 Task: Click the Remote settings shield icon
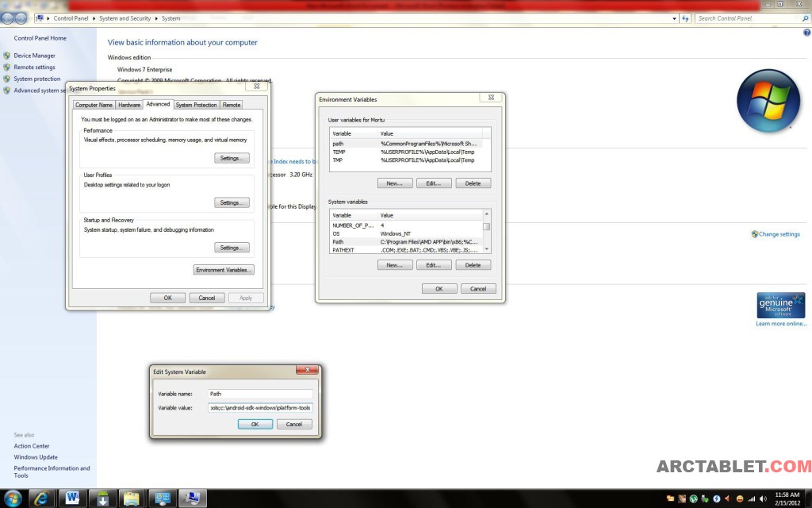6,67
